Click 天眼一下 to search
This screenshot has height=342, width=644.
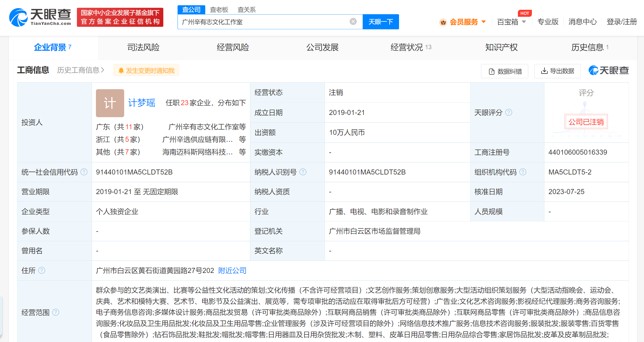point(381,22)
